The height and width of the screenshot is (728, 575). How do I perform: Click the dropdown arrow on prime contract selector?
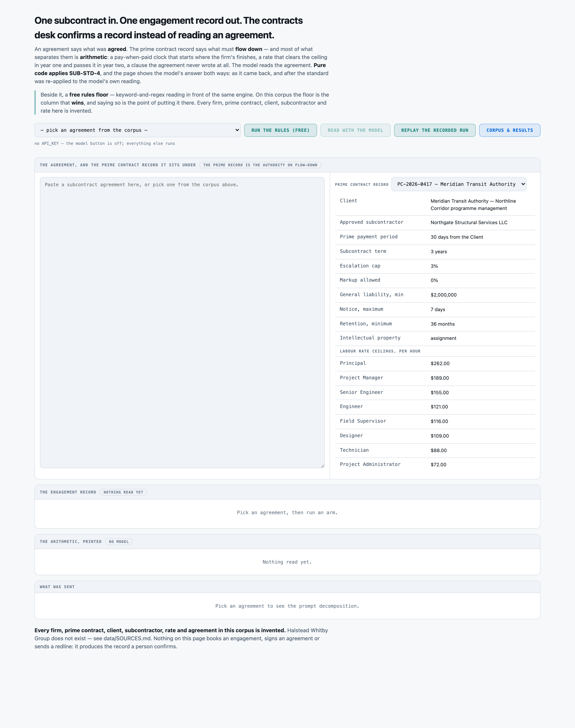click(523, 184)
